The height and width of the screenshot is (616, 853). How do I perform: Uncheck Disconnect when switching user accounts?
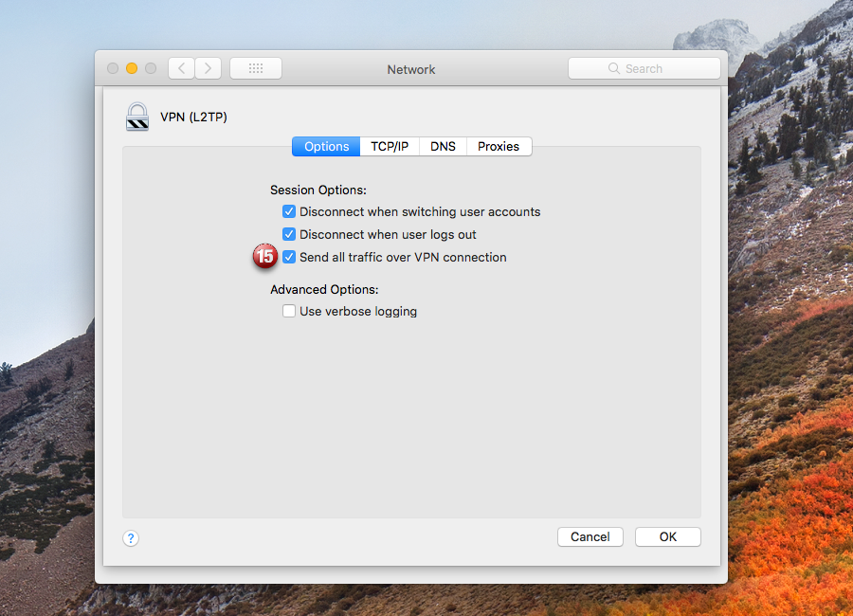tap(289, 211)
